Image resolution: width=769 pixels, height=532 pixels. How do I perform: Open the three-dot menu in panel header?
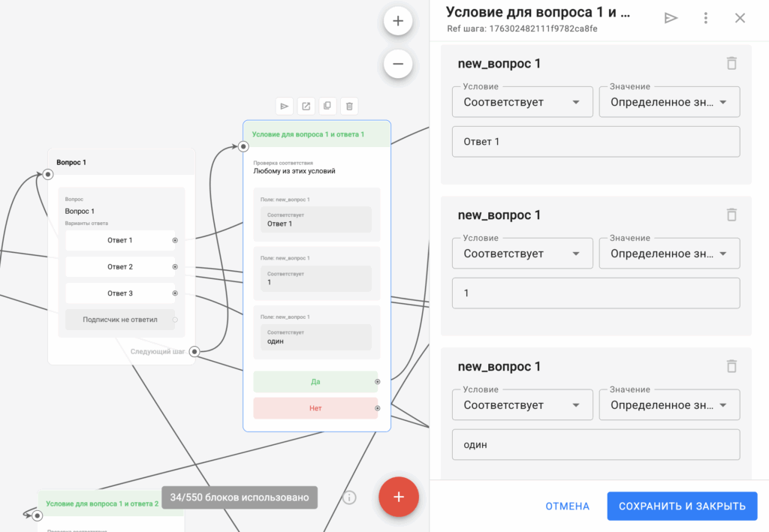(705, 18)
